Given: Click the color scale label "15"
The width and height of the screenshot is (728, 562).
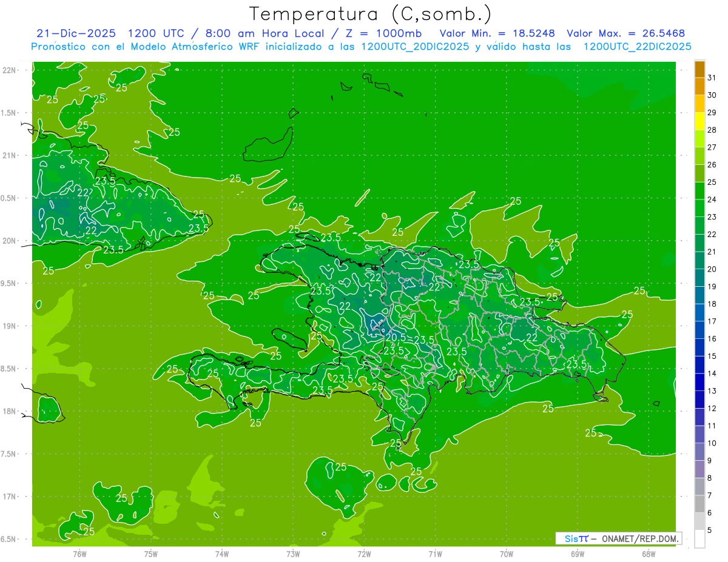Looking at the screenshot, I should pyautogui.click(x=712, y=356).
